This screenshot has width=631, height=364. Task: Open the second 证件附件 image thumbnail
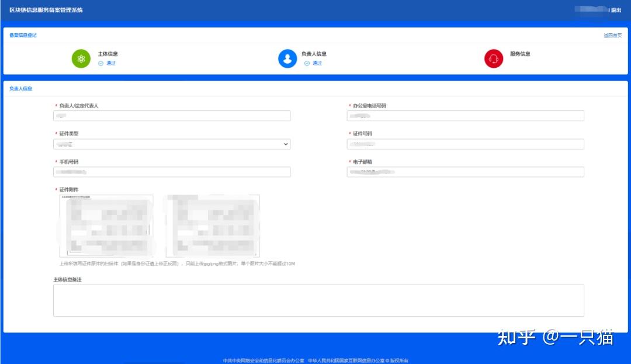point(213,226)
